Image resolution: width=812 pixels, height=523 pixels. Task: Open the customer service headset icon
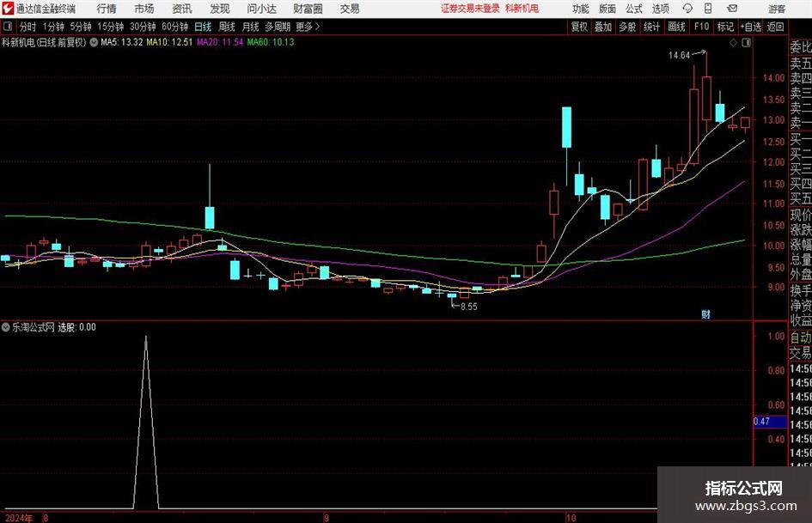[687, 9]
